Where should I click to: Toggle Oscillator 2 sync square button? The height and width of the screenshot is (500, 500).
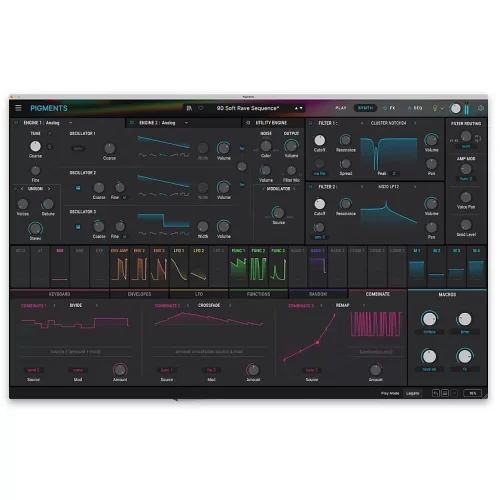[x=78, y=188]
